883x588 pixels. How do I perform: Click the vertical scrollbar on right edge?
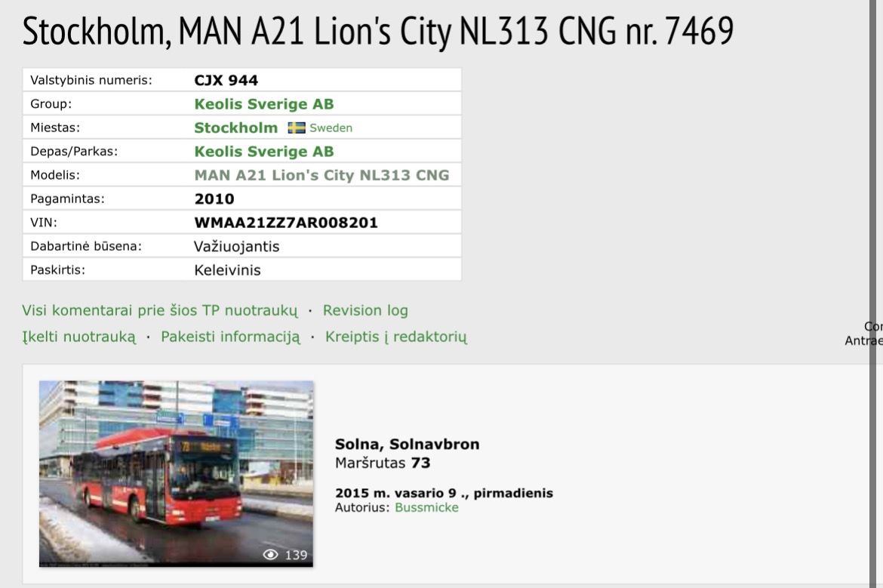click(x=872, y=293)
